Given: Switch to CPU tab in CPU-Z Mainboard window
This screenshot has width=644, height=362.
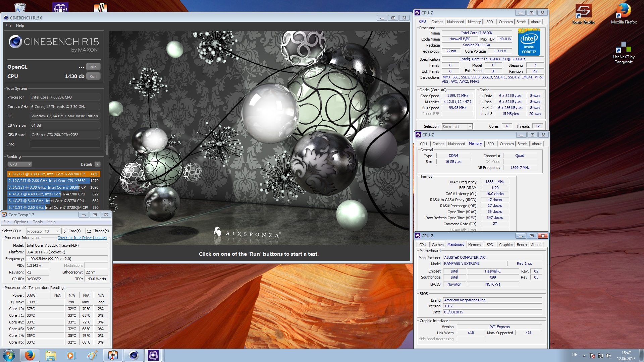Looking at the screenshot, I should pos(423,245).
